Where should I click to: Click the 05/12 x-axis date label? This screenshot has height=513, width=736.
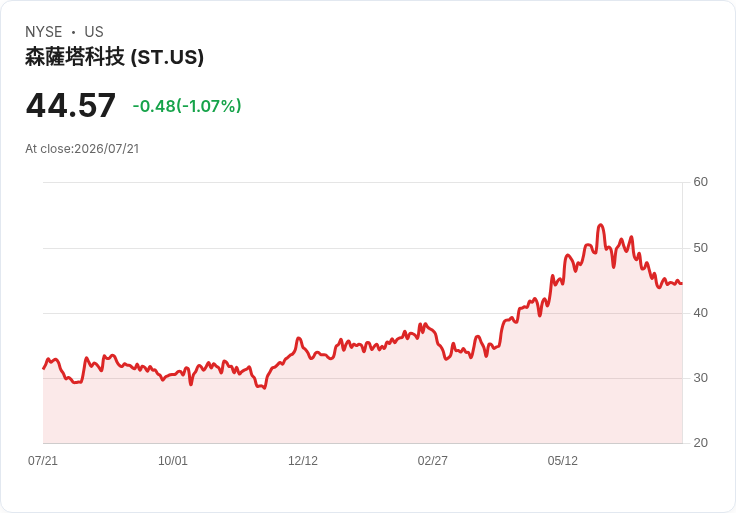(x=562, y=460)
